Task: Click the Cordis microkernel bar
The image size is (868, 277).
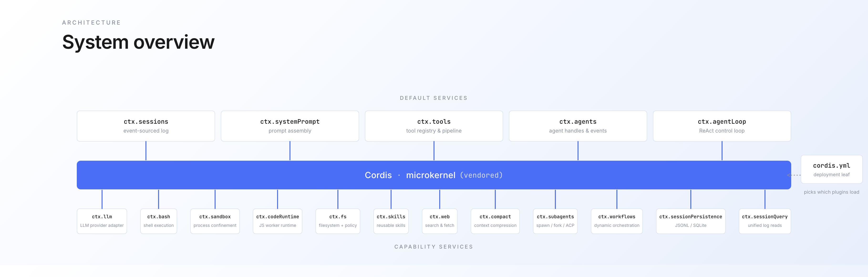Action: 434,175
